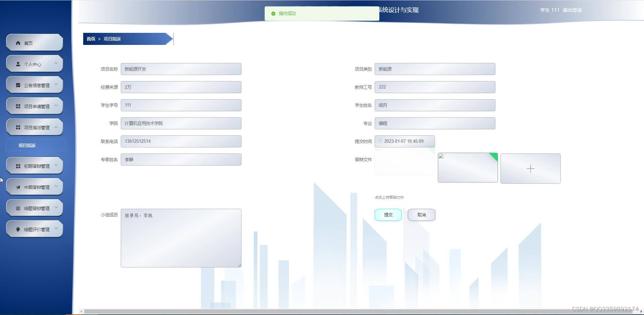The image size is (644, 315).
Task: Click the bulb icon beside 结题评价管理
Action: click(18, 229)
